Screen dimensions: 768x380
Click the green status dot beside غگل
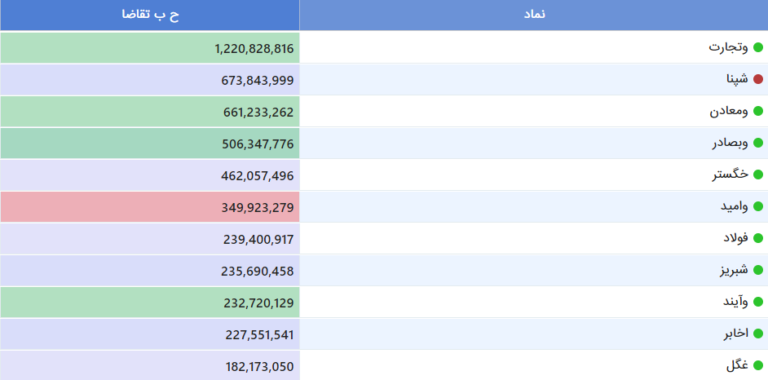coord(758,366)
